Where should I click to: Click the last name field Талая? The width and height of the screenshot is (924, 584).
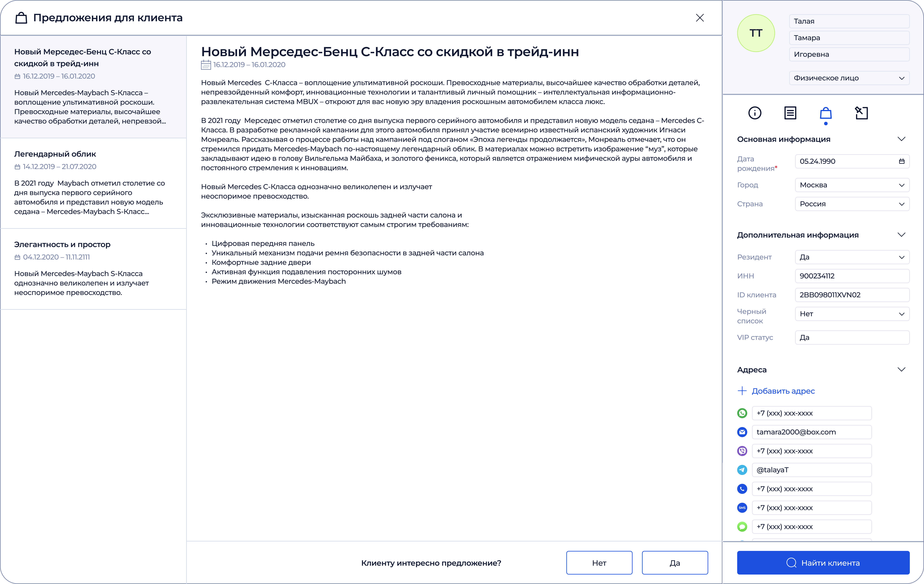[x=849, y=21]
